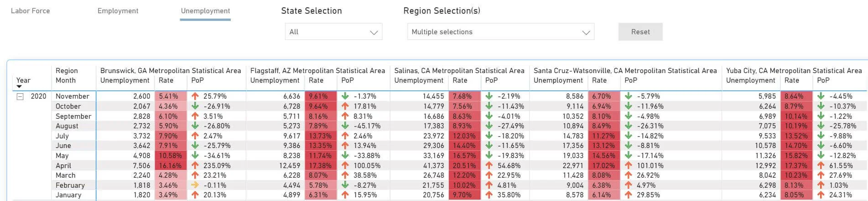This screenshot has height=201, width=868.
Task: Switch to the Labor Force tab
Action: 31,11
